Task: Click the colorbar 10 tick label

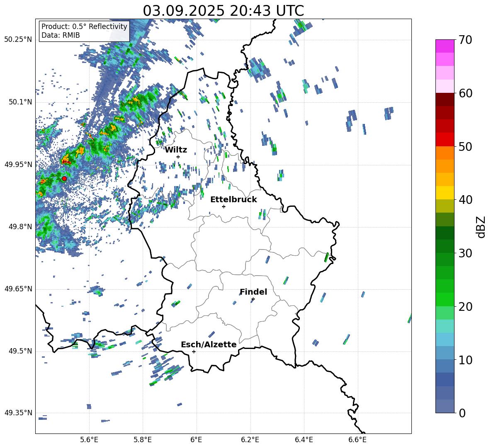Action: tap(465, 360)
